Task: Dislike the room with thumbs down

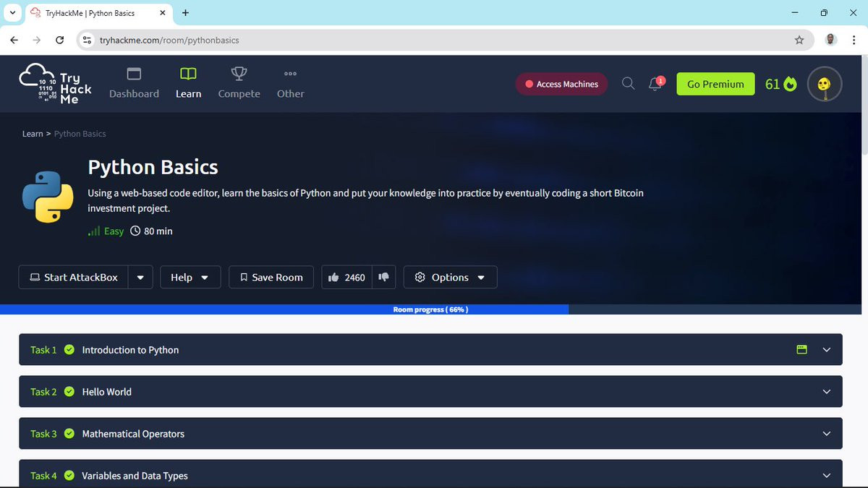Action: click(x=384, y=278)
